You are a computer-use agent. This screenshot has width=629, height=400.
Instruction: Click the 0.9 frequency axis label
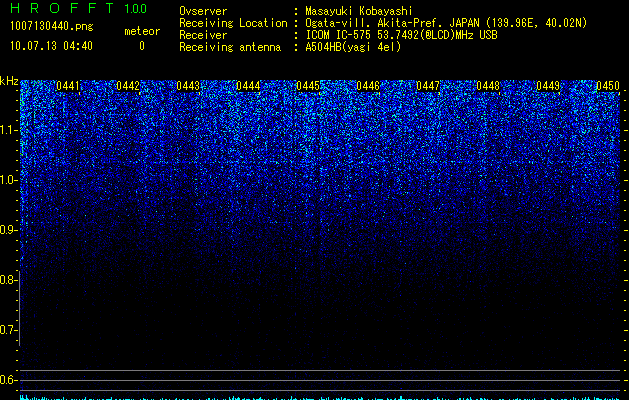click(x=9, y=230)
